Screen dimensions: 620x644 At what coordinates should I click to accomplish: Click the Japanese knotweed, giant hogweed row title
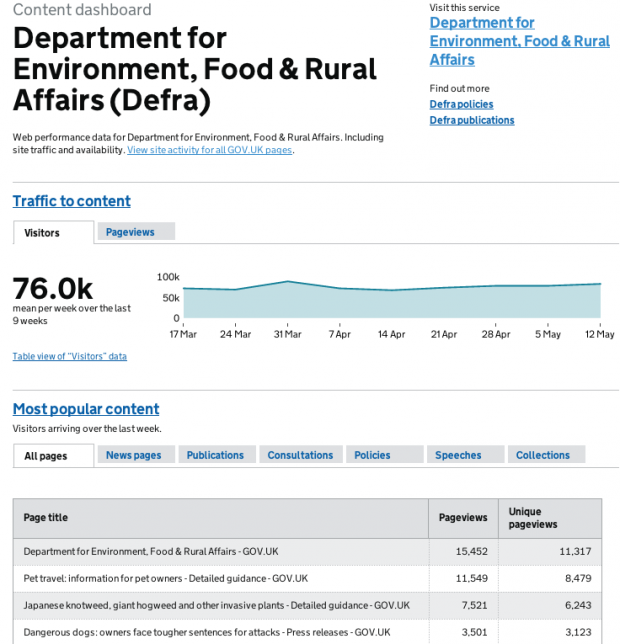tap(216, 605)
